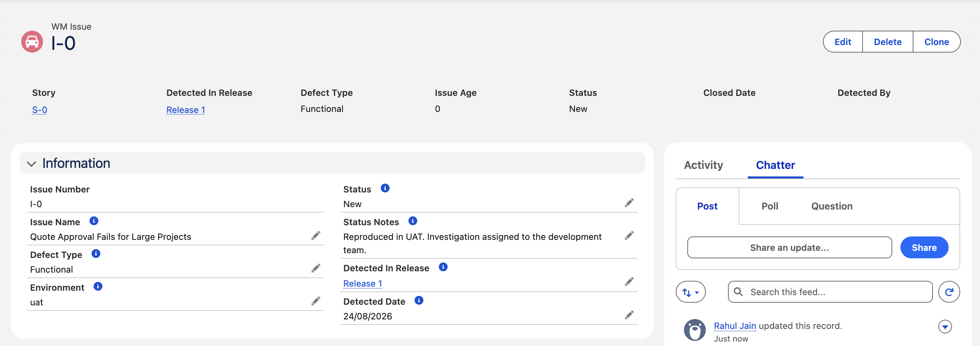The width and height of the screenshot is (980, 346).
Task: Switch to the Chatter tab
Action: [775, 165]
